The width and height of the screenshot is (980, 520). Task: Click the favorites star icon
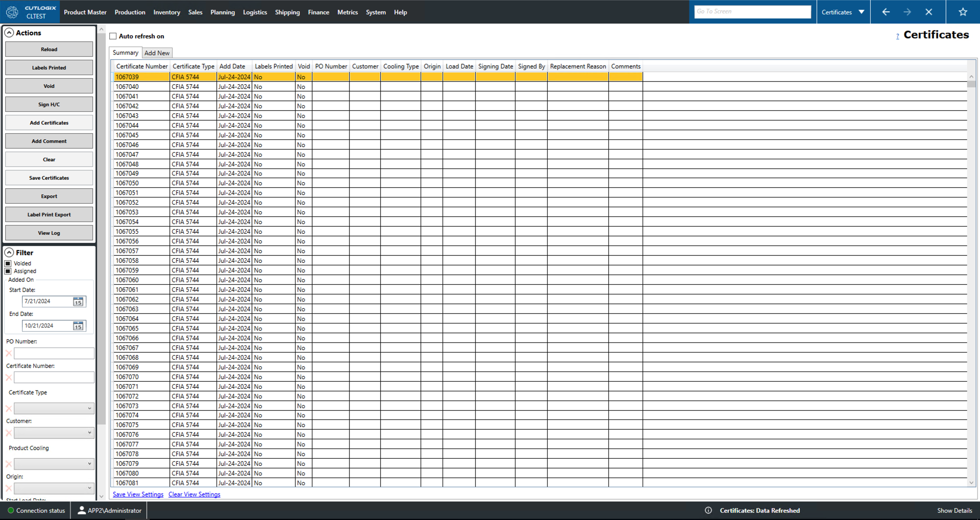[x=963, y=11]
